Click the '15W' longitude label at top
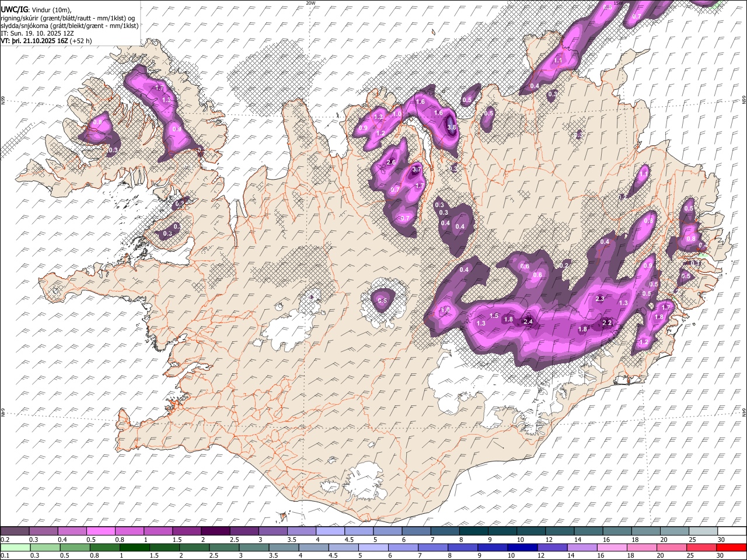This screenshot has height=560, width=747. (618, 3)
